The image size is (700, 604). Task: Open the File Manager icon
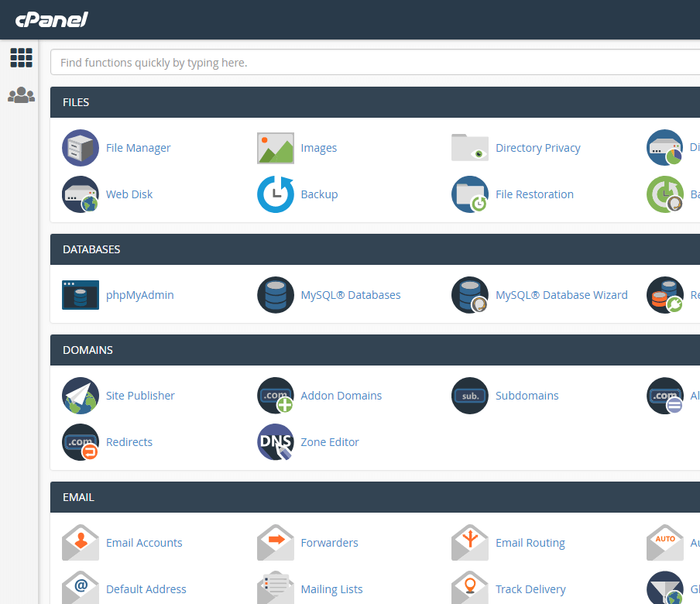81,148
